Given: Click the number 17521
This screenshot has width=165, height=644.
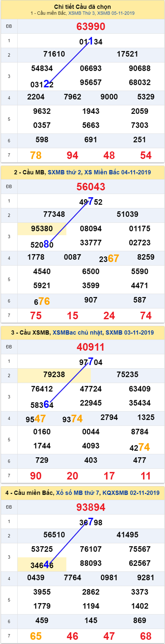Looking at the screenshot, I should click(x=128, y=54).
